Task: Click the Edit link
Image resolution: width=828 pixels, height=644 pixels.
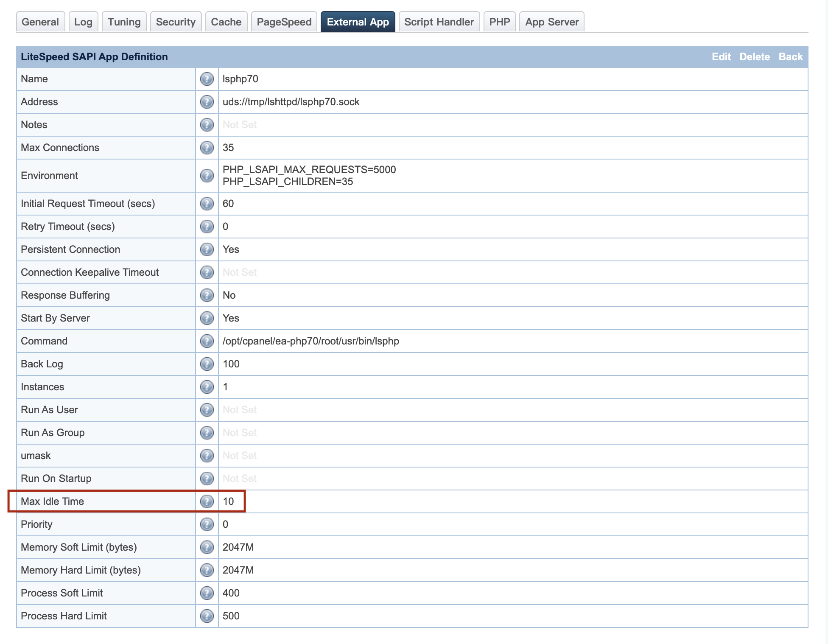Action: tap(721, 57)
